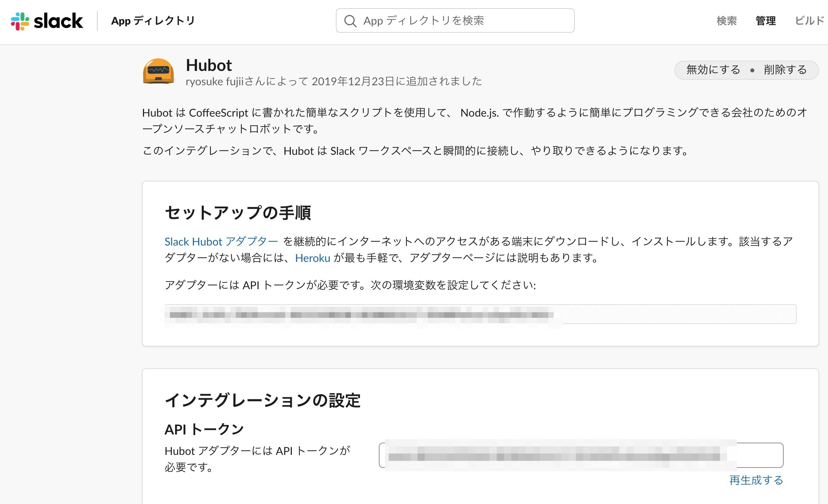Open the 管理 section in the navigation
Image resolution: width=828 pixels, height=504 pixels.
coord(766,21)
